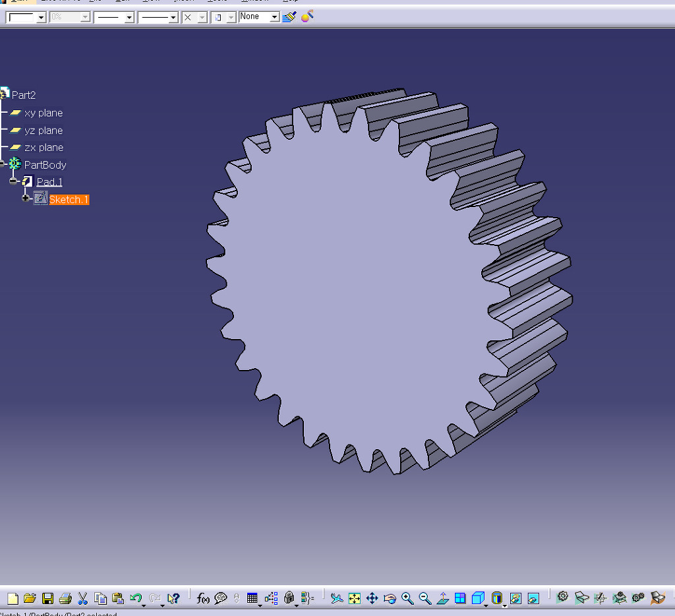Toggle Hide/Show for the selected element

[x=515, y=598]
